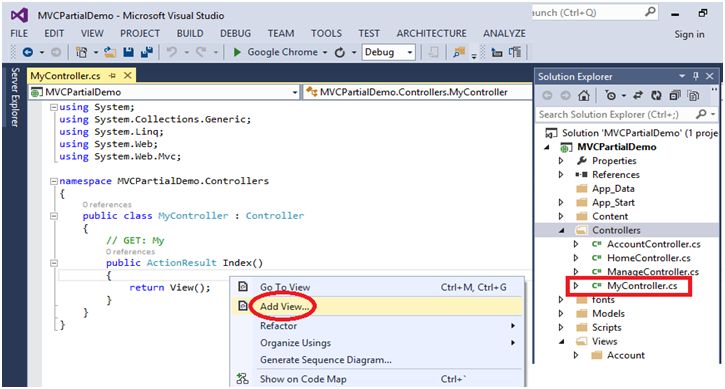
Task: Collapse the namespace code block
Action: [x=54, y=181]
